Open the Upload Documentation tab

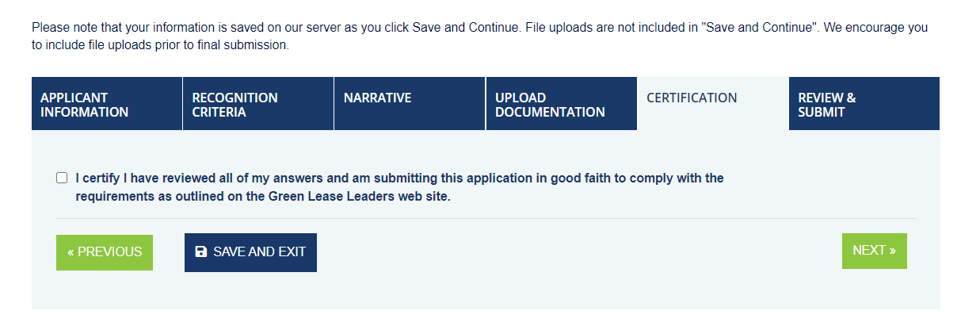pyautogui.click(x=562, y=104)
